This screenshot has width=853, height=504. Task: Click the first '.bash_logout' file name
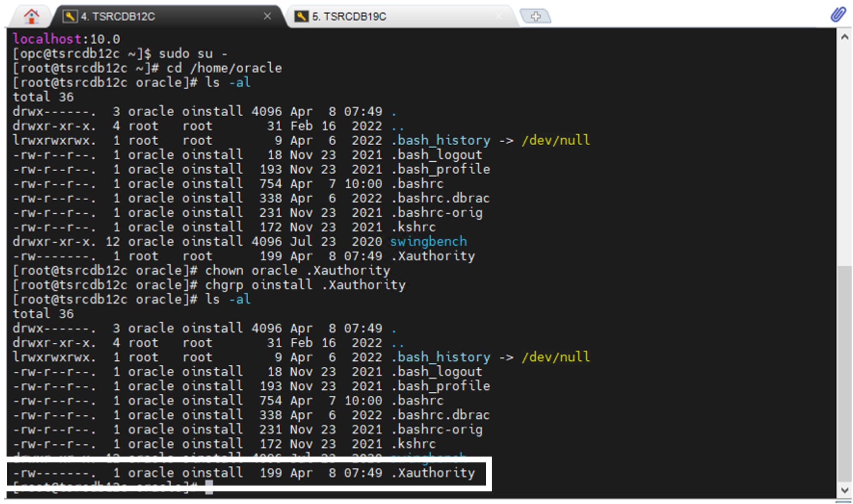click(x=437, y=155)
